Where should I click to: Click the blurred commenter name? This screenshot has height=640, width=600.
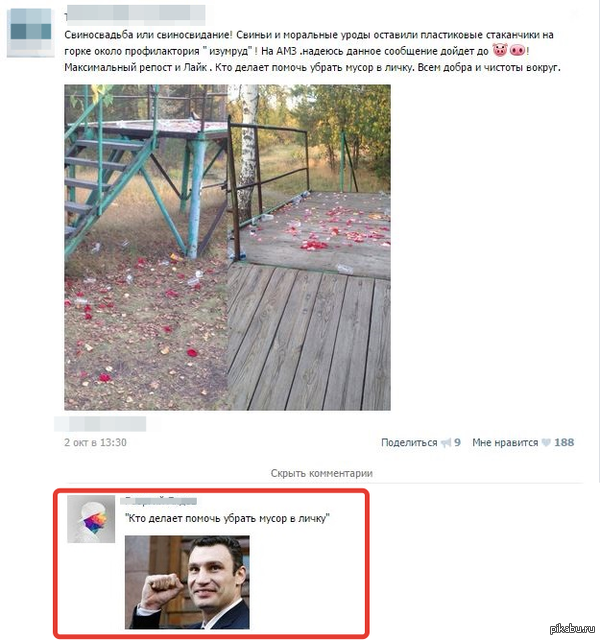click(x=160, y=500)
